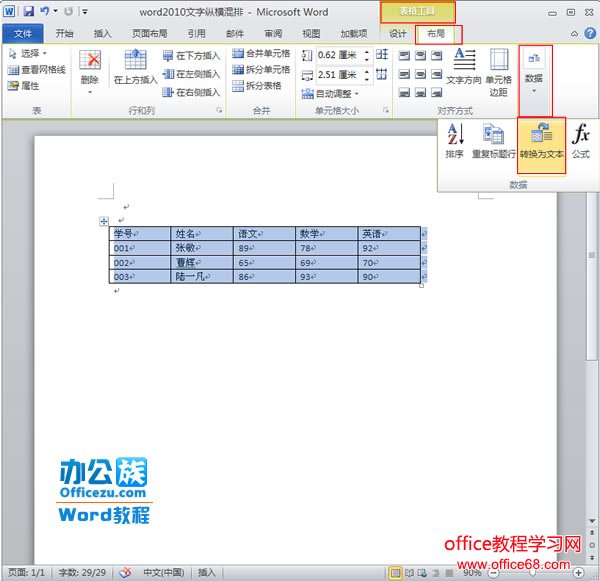Open the 文件 (File) tab
600x581 pixels.
click(x=23, y=34)
